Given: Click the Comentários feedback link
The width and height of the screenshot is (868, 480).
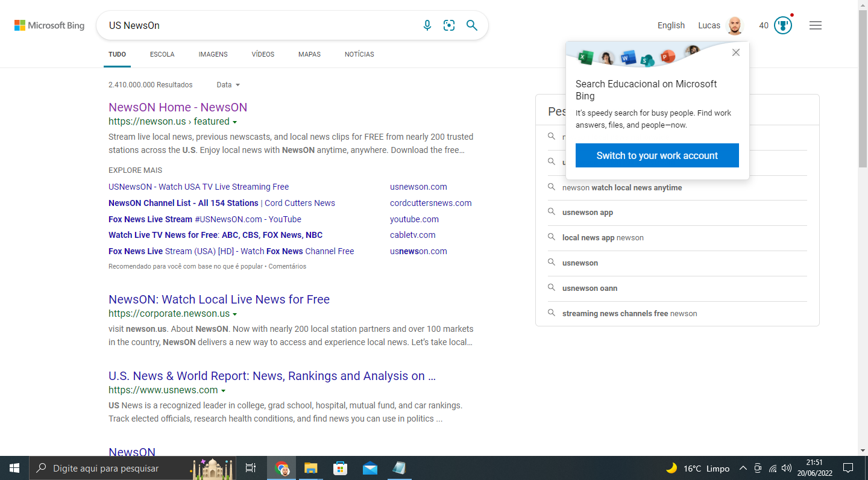Looking at the screenshot, I should click(x=287, y=266).
